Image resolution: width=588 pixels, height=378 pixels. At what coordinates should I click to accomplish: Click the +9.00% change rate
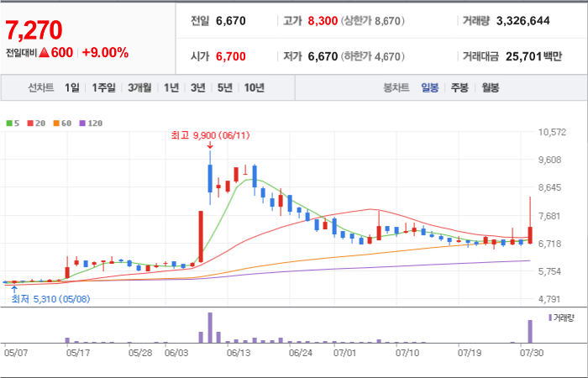[x=105, y=53]
